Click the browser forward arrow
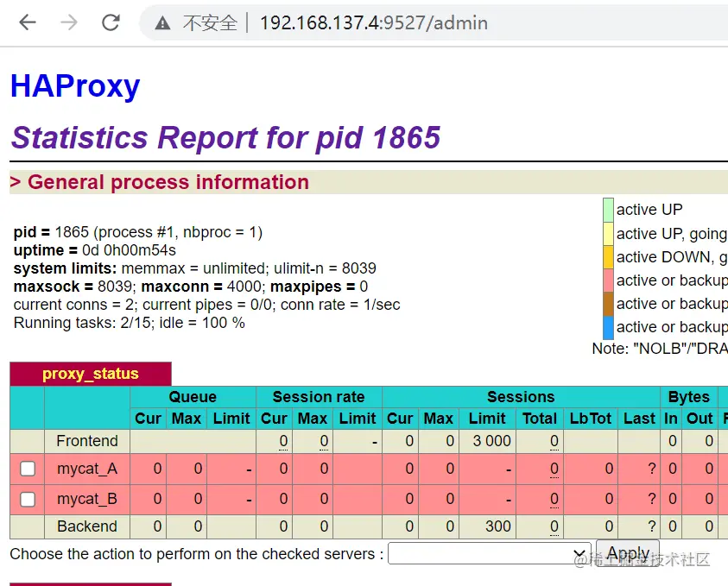The image size is (728, 586). click(69, 22)
